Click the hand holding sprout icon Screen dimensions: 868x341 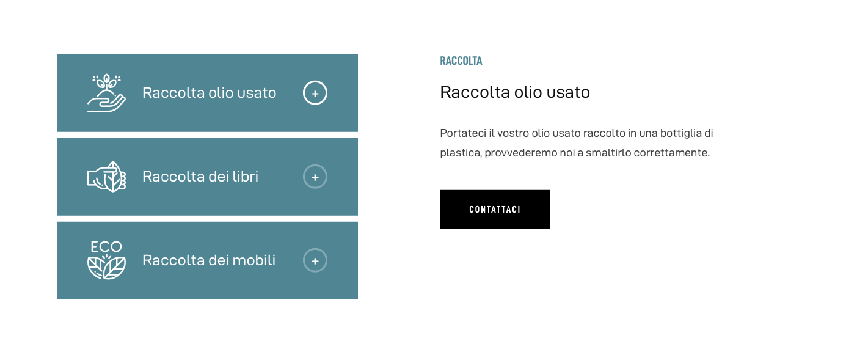coord(106,94)
